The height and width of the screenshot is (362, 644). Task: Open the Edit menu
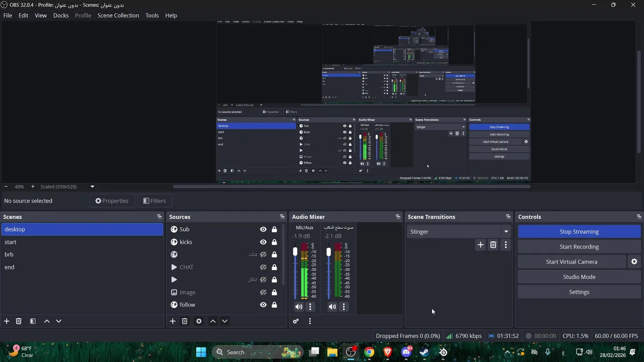click(x=24, y=16)
